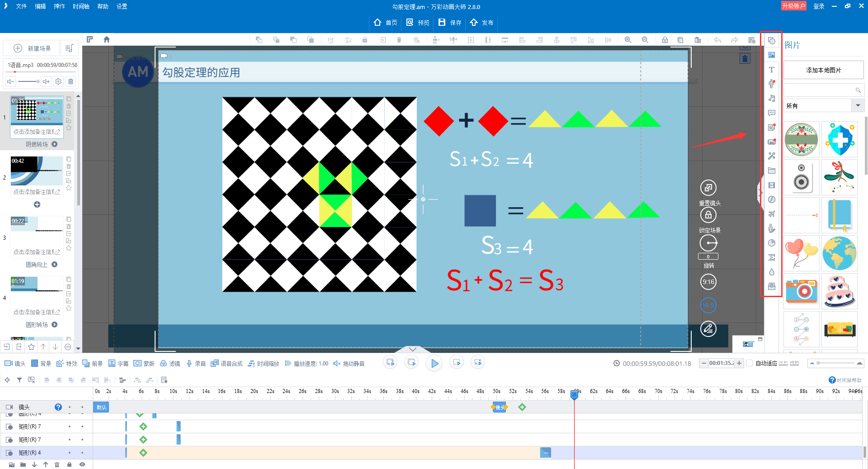
Task: Select the image tool in right sidebar
Action: click(x=772, y=55)
